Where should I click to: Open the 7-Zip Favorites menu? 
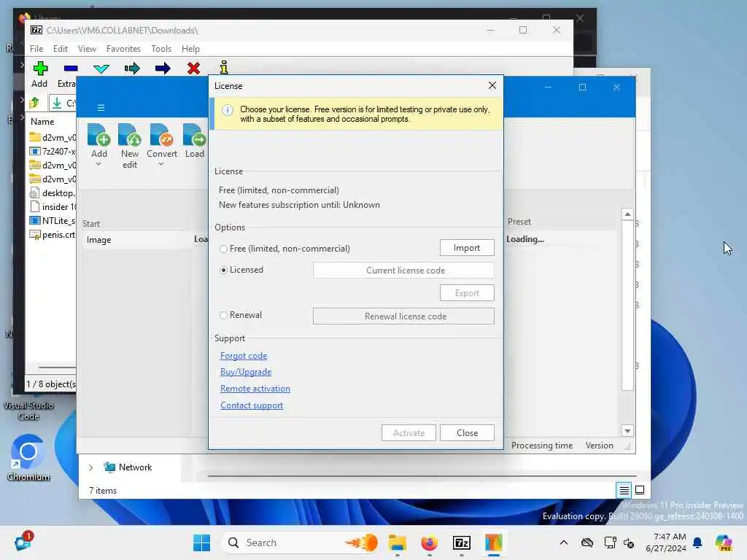tap(123, 49)
